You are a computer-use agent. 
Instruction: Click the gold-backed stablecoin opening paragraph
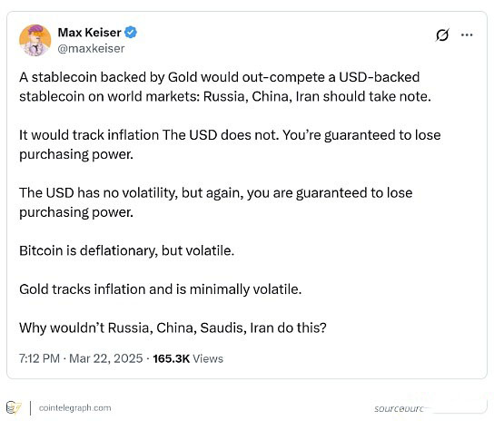225,87
